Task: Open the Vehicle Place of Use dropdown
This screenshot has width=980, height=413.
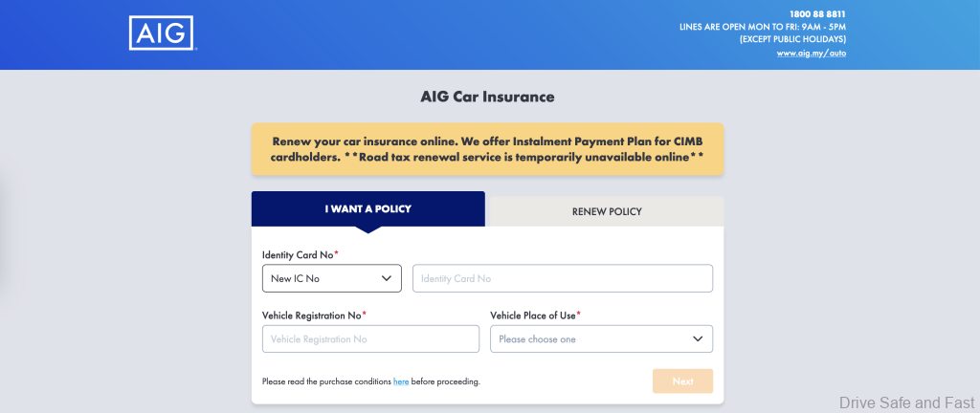Action: 601,338
